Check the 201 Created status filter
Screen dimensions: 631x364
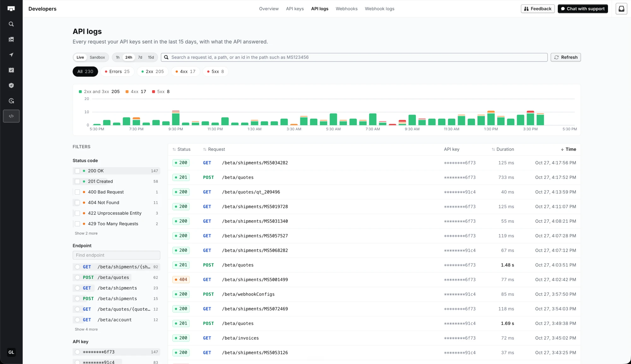(77, 181)
